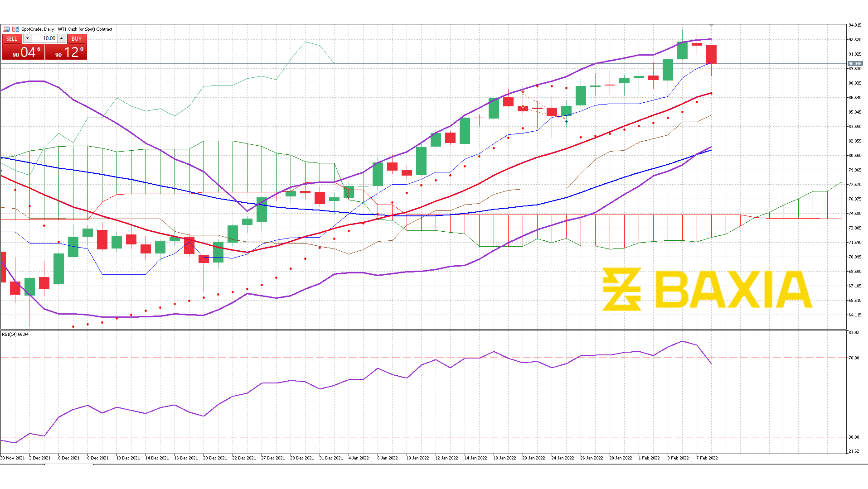
Task: Click the RSI(14) 66.94 indicator label
Action: [15, 334]
